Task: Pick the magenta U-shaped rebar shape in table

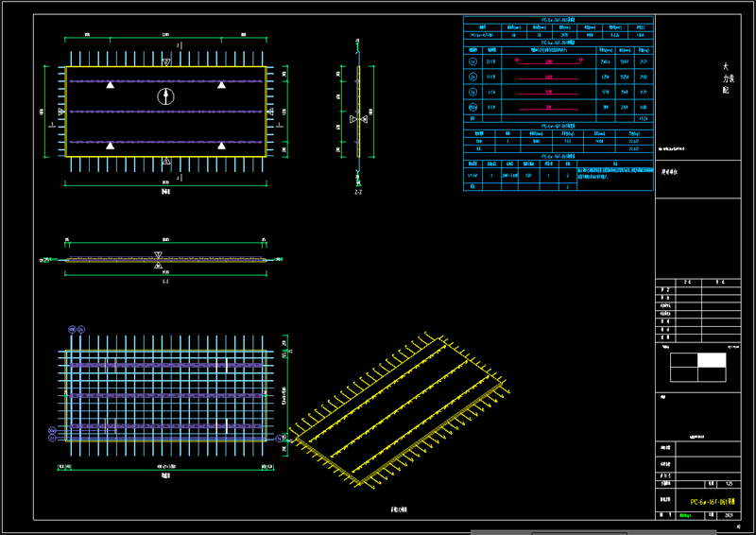Action: (549, 61)
